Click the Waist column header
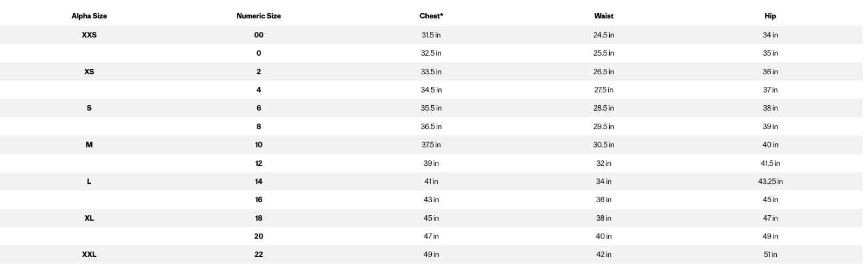The image size is (868, 270). [603, 16]
